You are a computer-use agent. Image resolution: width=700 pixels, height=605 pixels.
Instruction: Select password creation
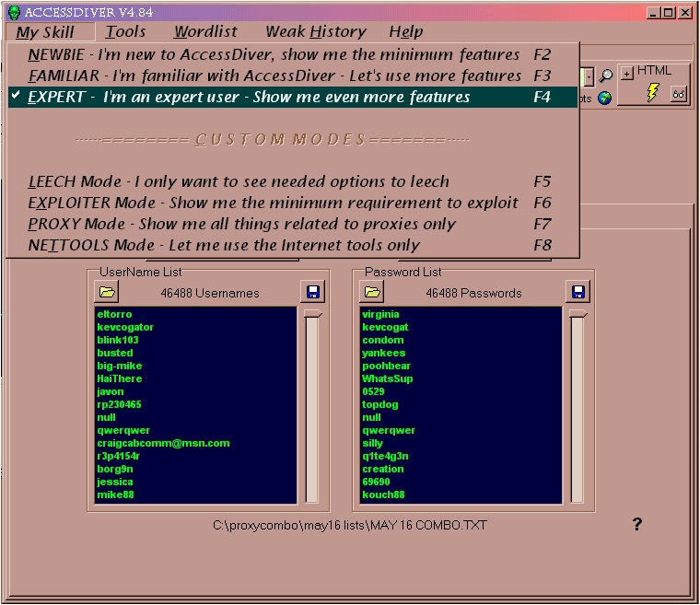pyautogui.click(x=382, y=470)
